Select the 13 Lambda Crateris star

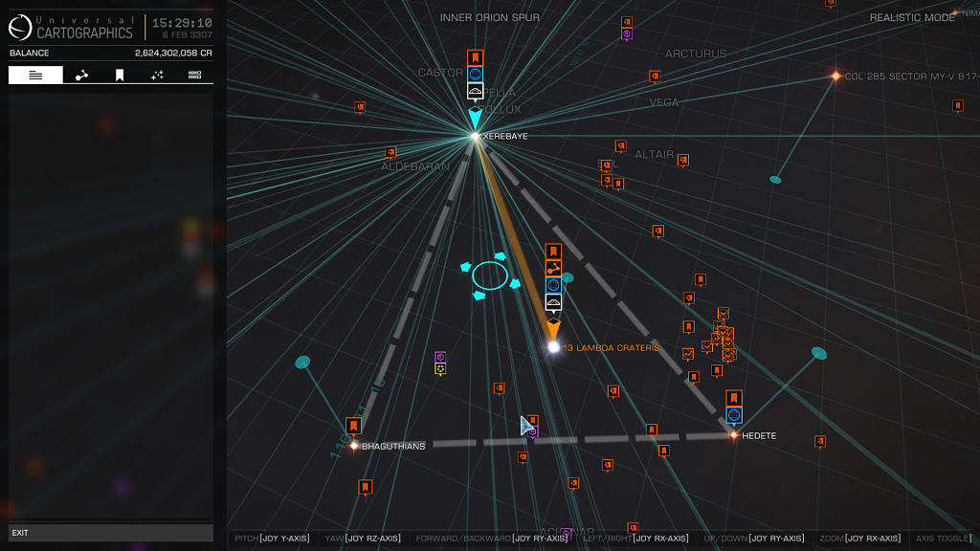click(x=553, y=346)
